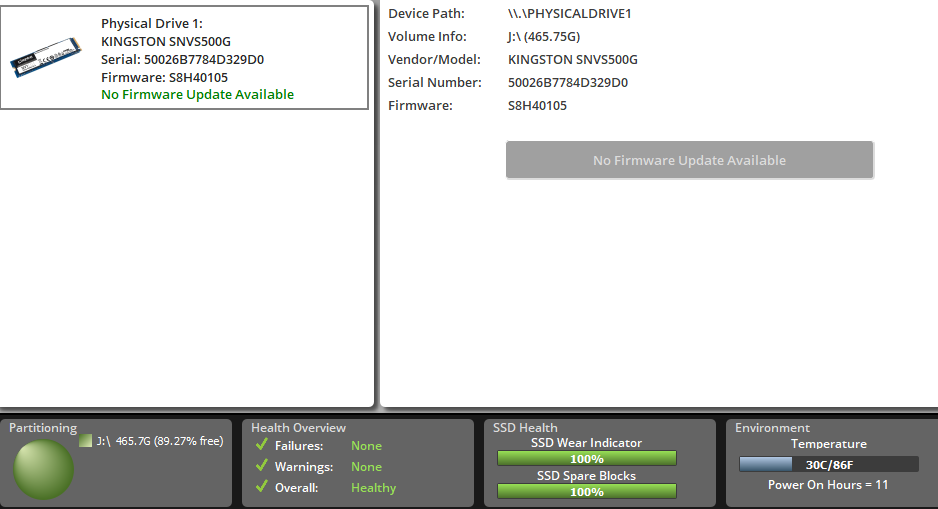Select the Physical Drive 1 heading text
This screenshot has width=938, height=509.
coord(152,23)
